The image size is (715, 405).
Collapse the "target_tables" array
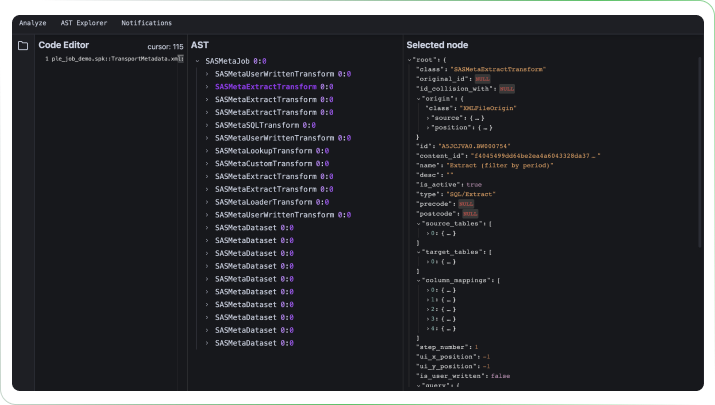point(418,252)
